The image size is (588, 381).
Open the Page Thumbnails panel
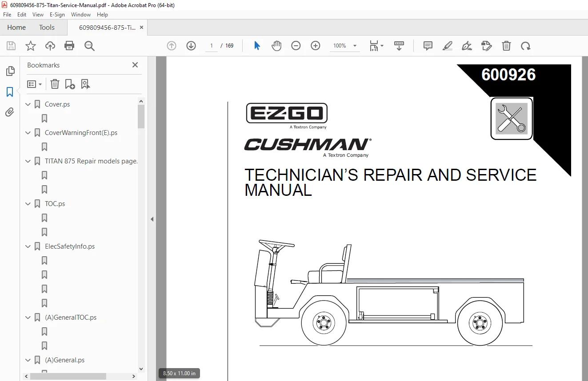(x=10, y=71)
